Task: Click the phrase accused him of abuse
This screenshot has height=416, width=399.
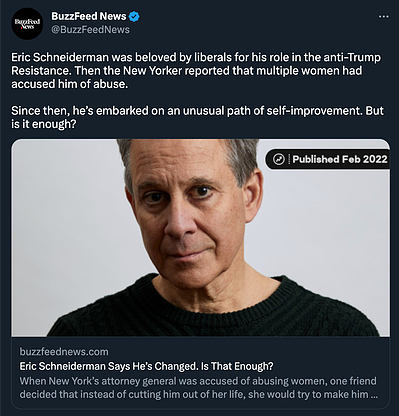Action: pyautogui.click(x=69, y=84)
